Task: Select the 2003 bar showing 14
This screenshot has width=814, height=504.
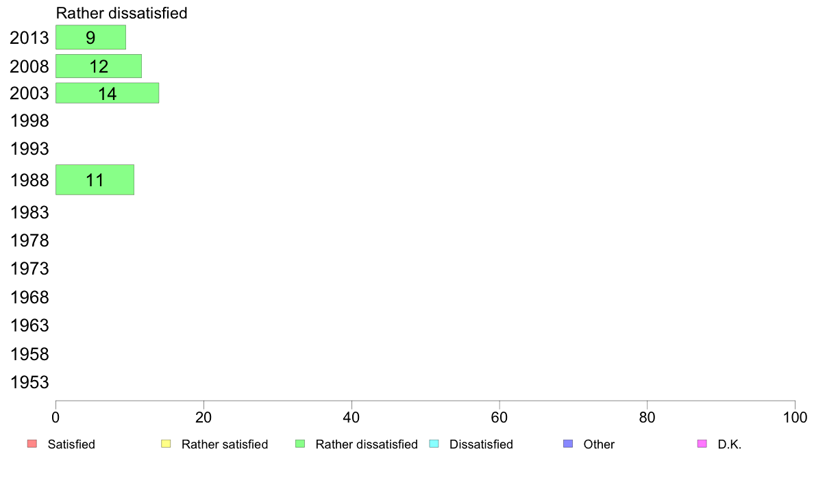Action: [107, 93]
